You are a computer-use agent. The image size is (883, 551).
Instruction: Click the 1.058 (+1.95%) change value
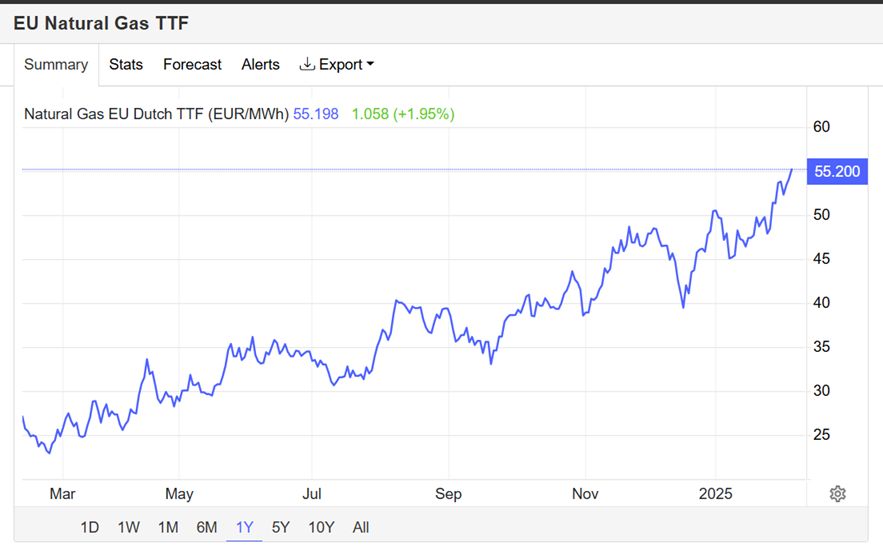(403, 114)
